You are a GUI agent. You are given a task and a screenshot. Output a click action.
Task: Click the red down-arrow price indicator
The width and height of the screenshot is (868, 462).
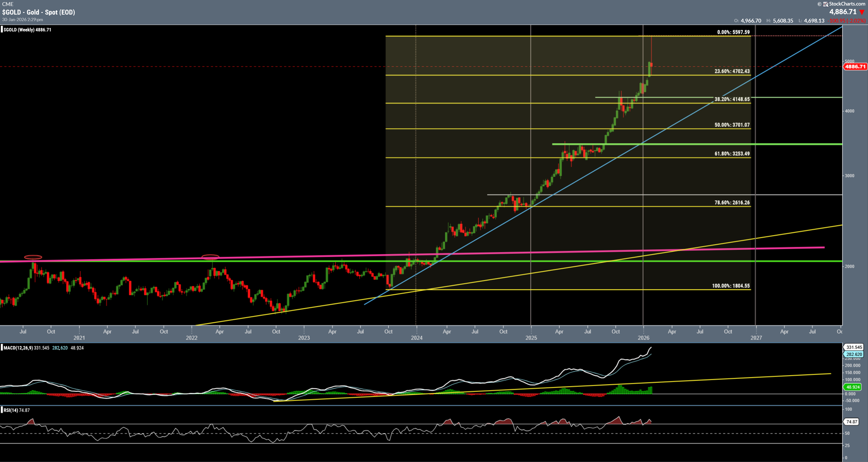(862, 12)
